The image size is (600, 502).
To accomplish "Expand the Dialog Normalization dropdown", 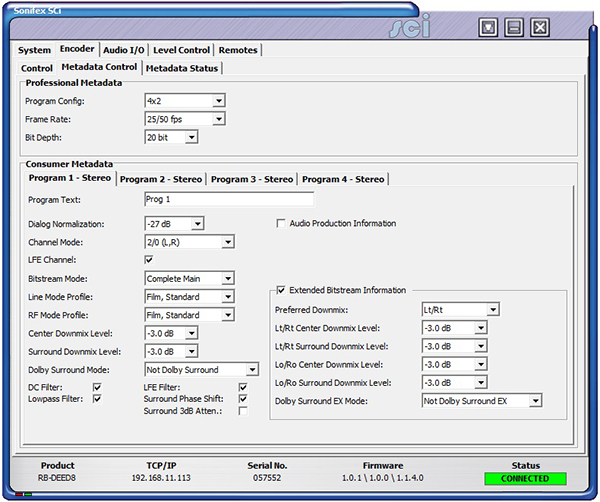I will point(174,224).
